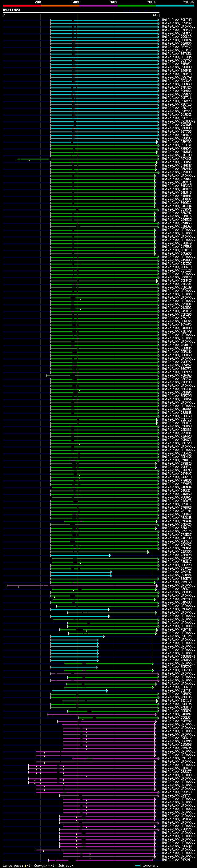The image size is (197, 868).
Task: Select hit UniRef100_B7FJE0
Action: click(x=177, y=88)
